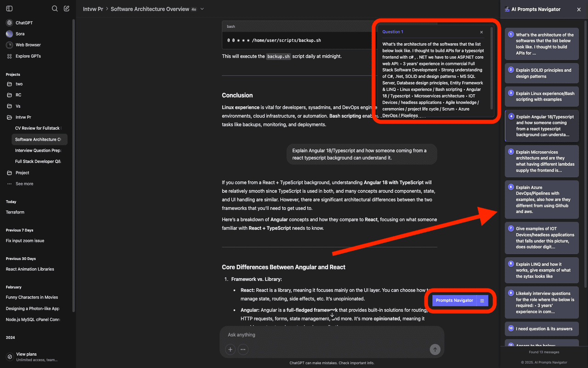This screenshot has height=368, width=588.
Task: Click the plus attach button
Action: tap(230, 350)
